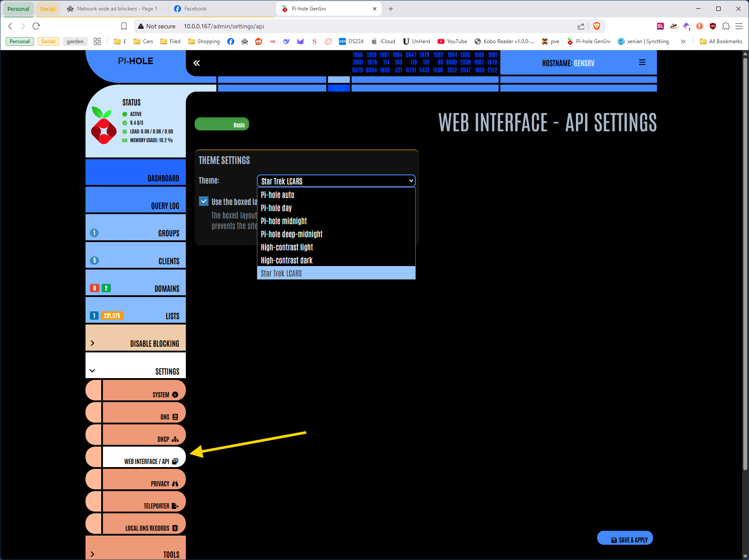Open the hamburger menu beside hostname
Image resolution: width=749 pixels, height=560 pixels.
click(642, 63)
